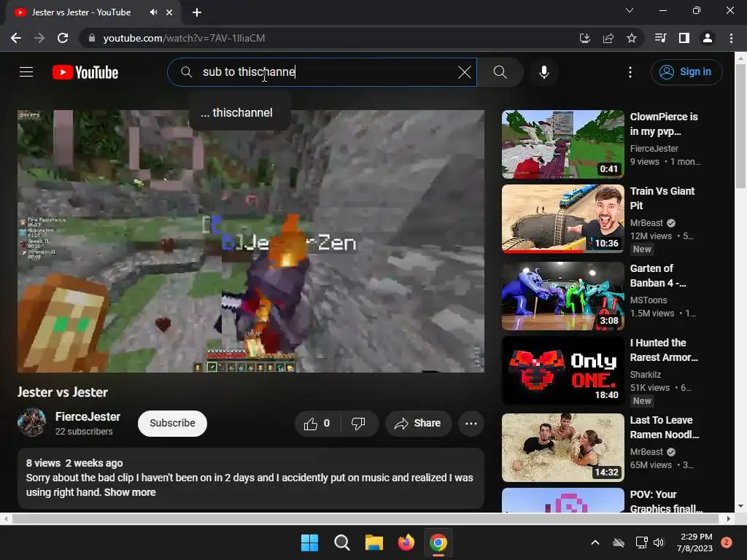The image size is (747, 560).
Task: Open 'I Hunted the Rarest Armor' thumbnail
Action: tap(563, 370)
